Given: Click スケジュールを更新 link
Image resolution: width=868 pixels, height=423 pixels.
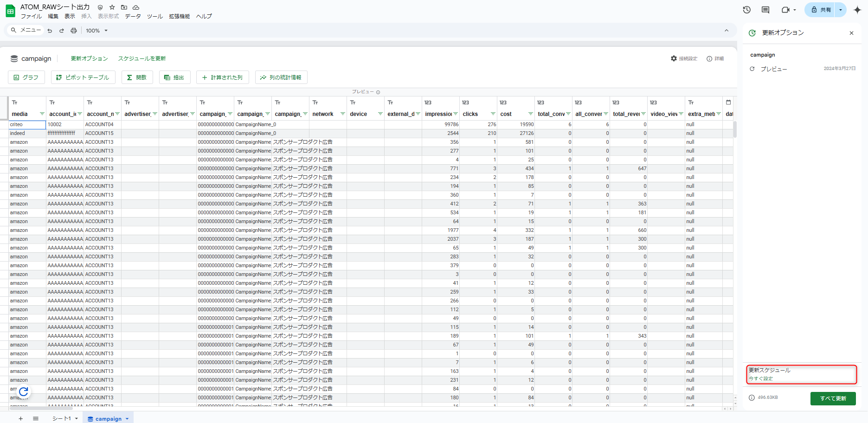Looking at the screenshot, I should pos(141,58).
